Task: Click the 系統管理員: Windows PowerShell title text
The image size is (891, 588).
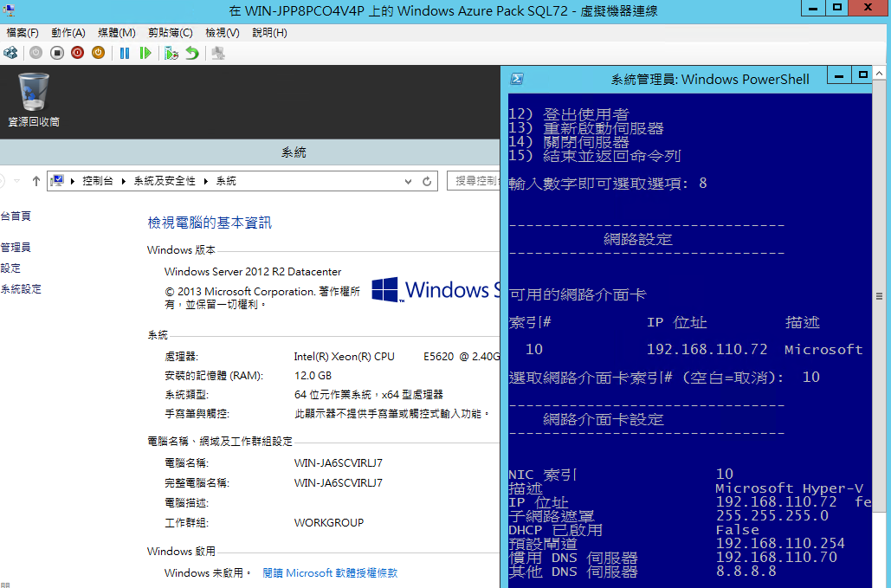Action: pyautogui.click(x=710, y=79)
